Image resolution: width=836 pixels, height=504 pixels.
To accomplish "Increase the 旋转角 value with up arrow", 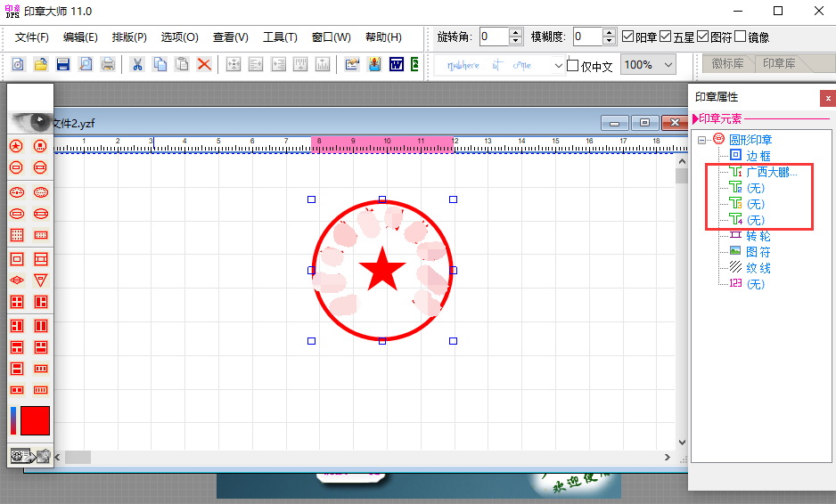I will (x=516, y=32).
